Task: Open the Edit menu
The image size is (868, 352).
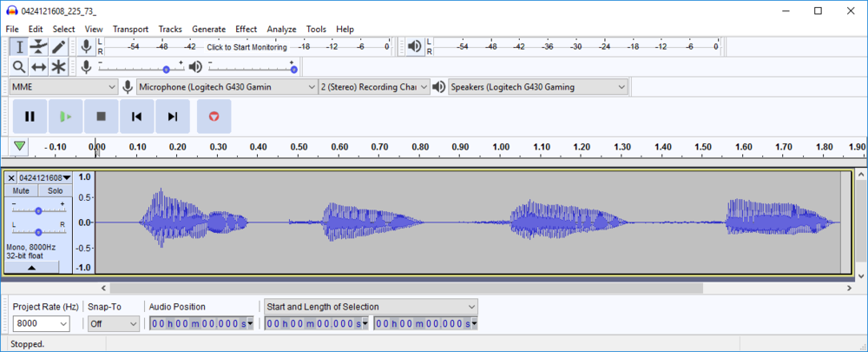Action: coord(36,30)
